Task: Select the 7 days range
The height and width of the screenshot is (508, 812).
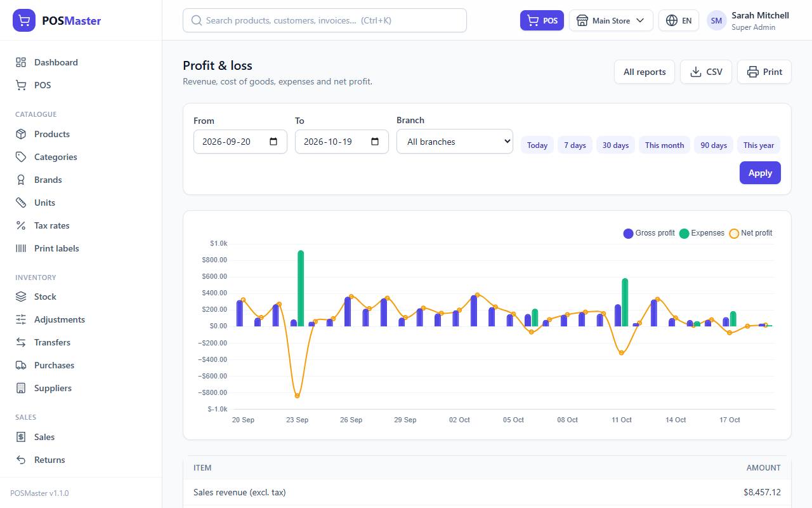Action: tap(575, 145)
